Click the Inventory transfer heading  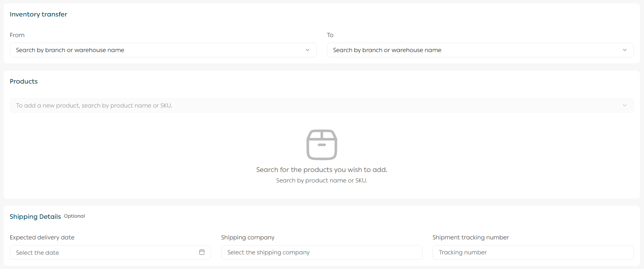(x=38, y=14)
